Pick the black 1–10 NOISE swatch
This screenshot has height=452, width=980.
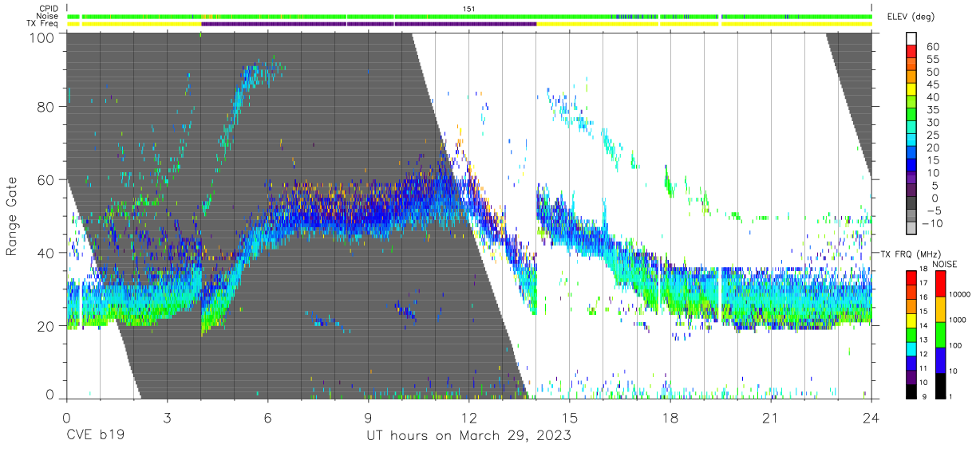939,384
